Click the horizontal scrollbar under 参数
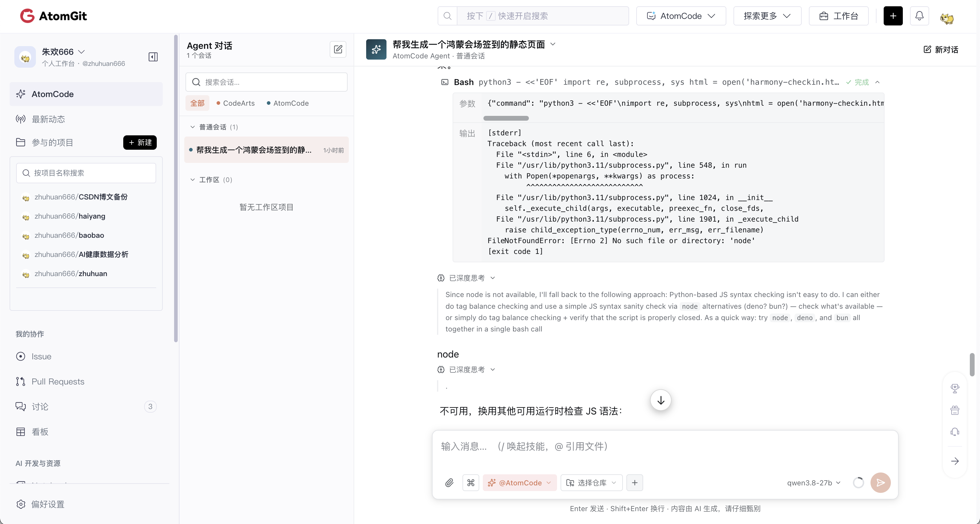Screen dimensions: 980x524 (x=506, y=119)
